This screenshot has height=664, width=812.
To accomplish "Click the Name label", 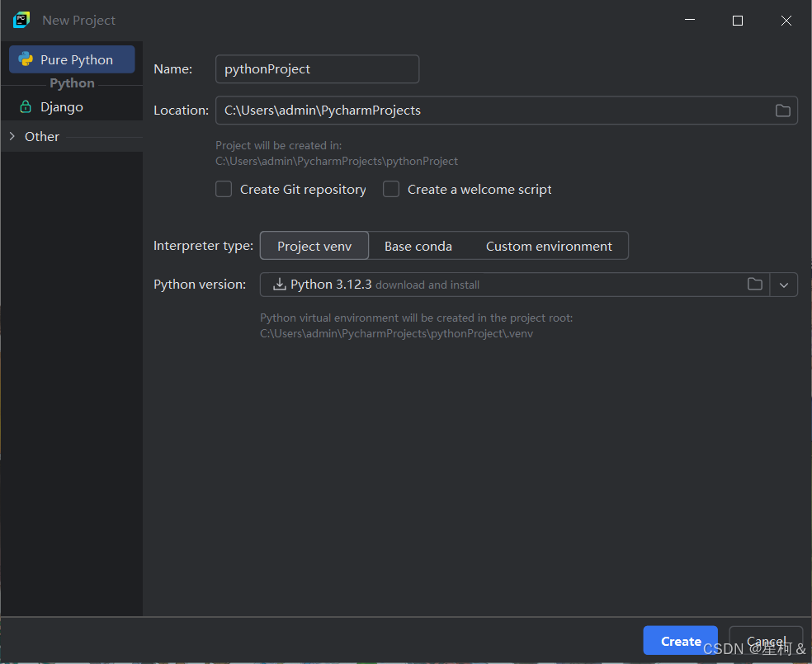I will [x=172, y=68].
